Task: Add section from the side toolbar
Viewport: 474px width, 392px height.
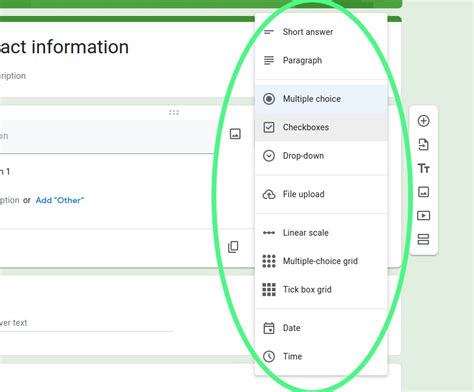Action: click(x=423, y=239)
